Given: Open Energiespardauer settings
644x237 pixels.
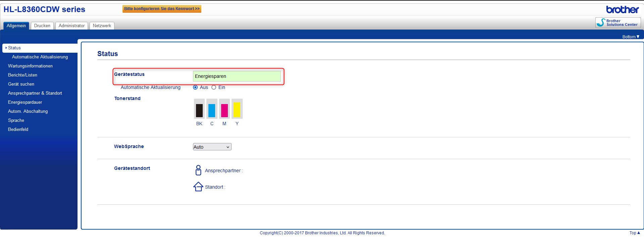Looking at the screenshot, I should [x=25, y=102].
